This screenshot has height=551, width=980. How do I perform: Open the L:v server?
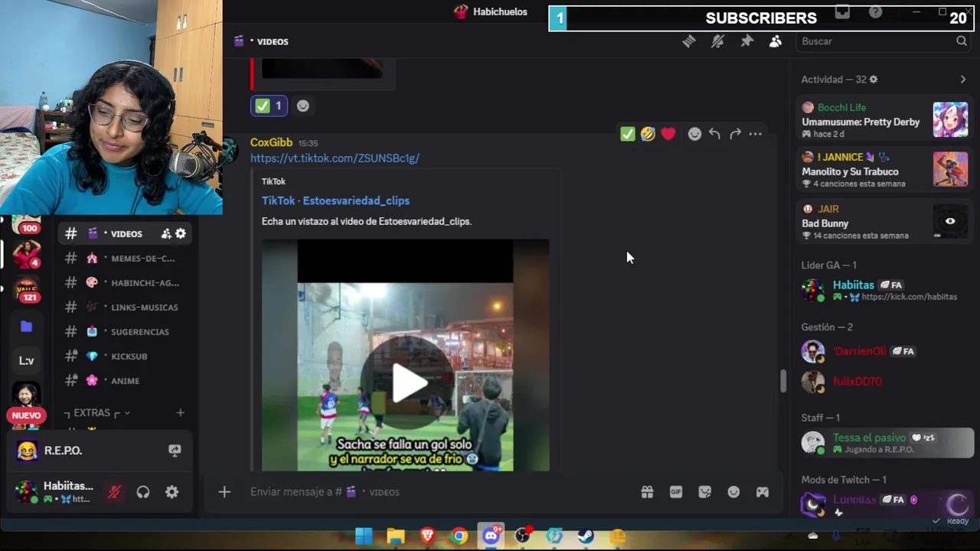[x=26, y=360]
